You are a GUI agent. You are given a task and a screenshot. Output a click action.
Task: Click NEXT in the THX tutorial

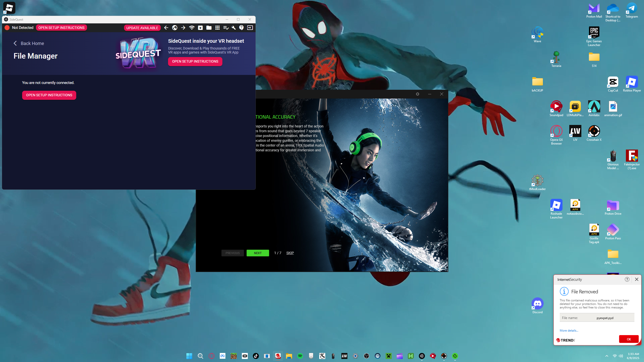point(258,253)
